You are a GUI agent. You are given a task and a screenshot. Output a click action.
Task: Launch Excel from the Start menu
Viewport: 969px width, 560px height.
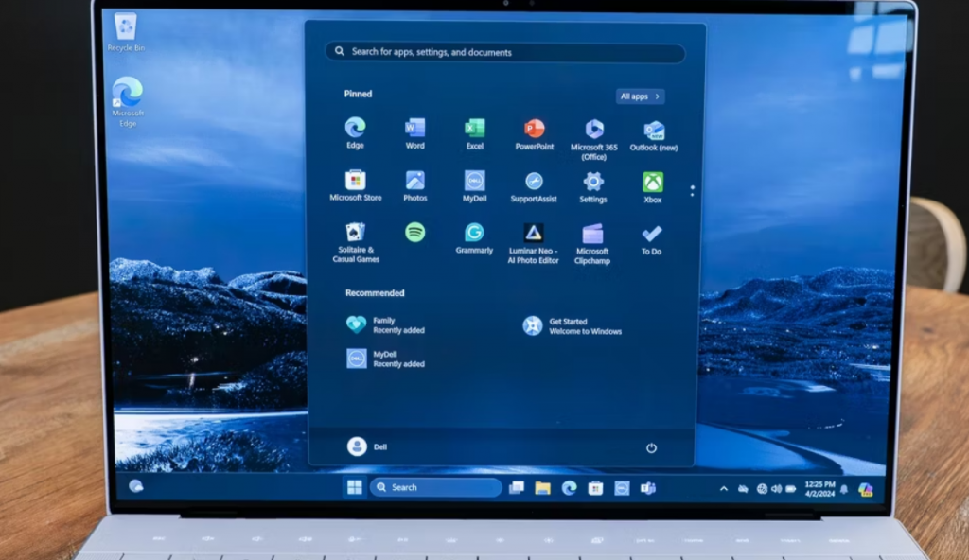pos(474,129)
